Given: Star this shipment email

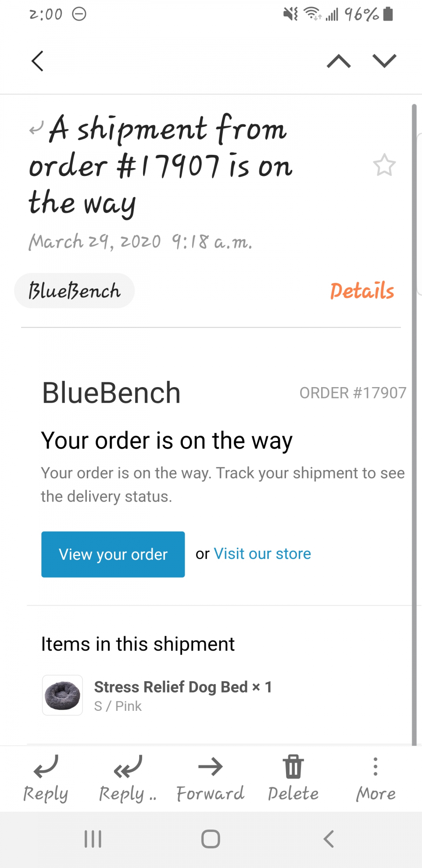Looking at the screenshot, I should 384,165.
